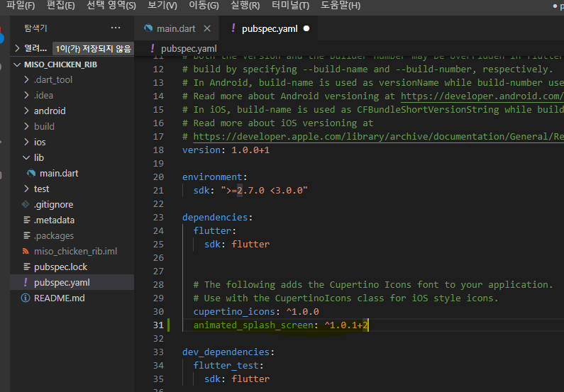
Task: Expand the ios folder
Action: coord(26,142)
